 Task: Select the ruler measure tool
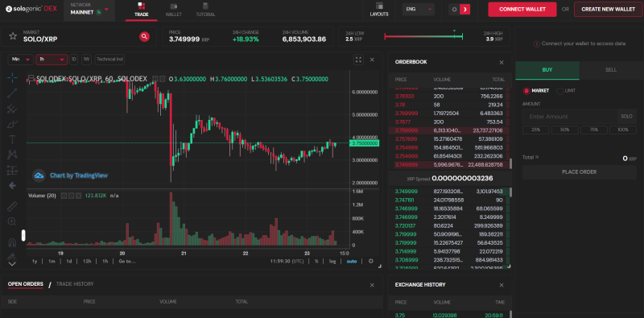(12, 206)
